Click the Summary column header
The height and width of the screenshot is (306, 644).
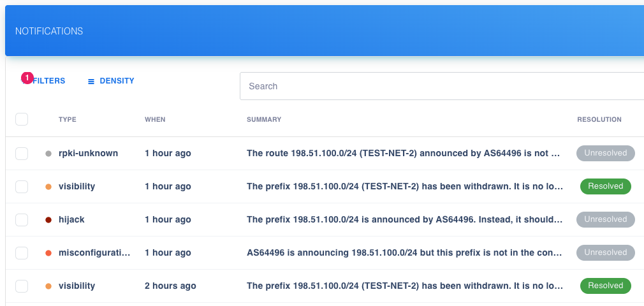click(264, 120)
